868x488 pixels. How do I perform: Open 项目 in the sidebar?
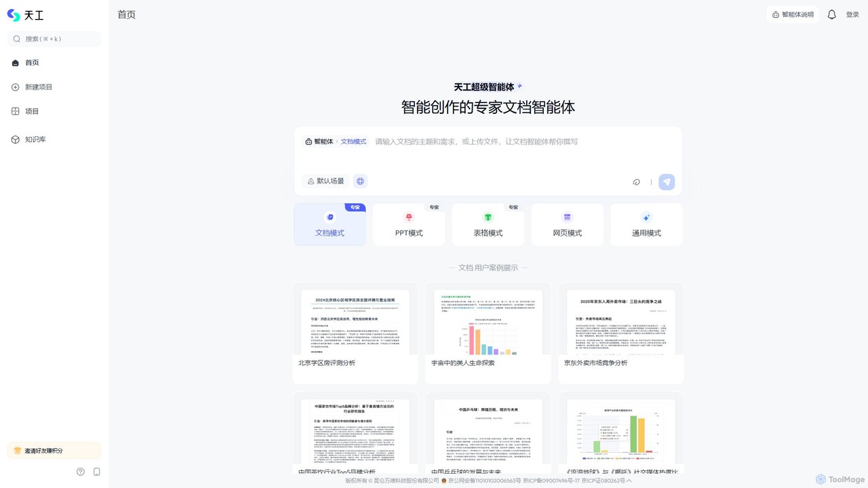pyautogui.click(x=54, y=111)
